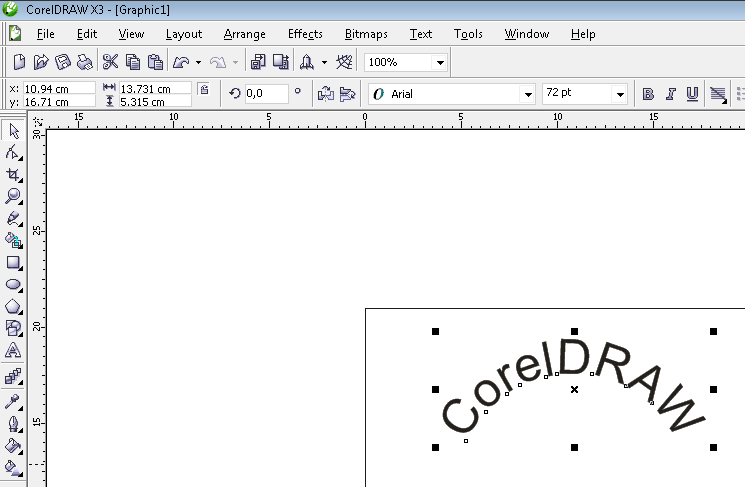This screenshot has height=487, width=745.
Task: Toggle Underline formatting
Action: click(692, 94)
